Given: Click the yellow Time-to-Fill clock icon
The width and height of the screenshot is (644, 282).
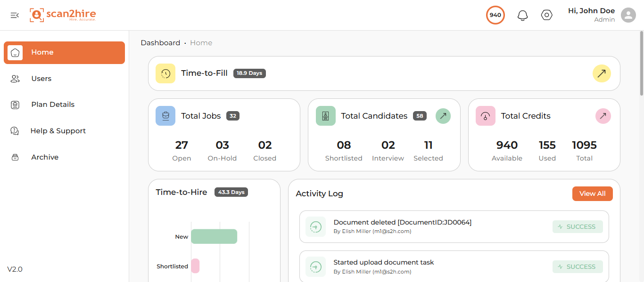Looking at the screenshot, I should (x=165, y=73).
